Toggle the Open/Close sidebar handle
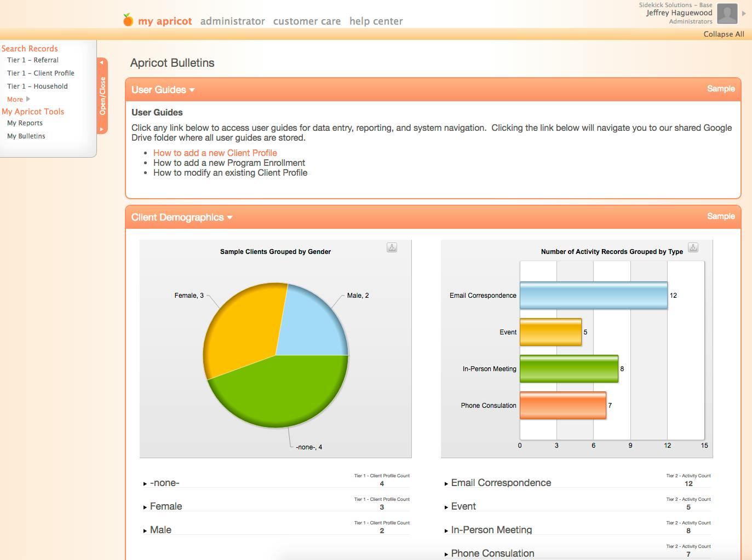This screenshot has height=560, width=752. coord(102,96)
